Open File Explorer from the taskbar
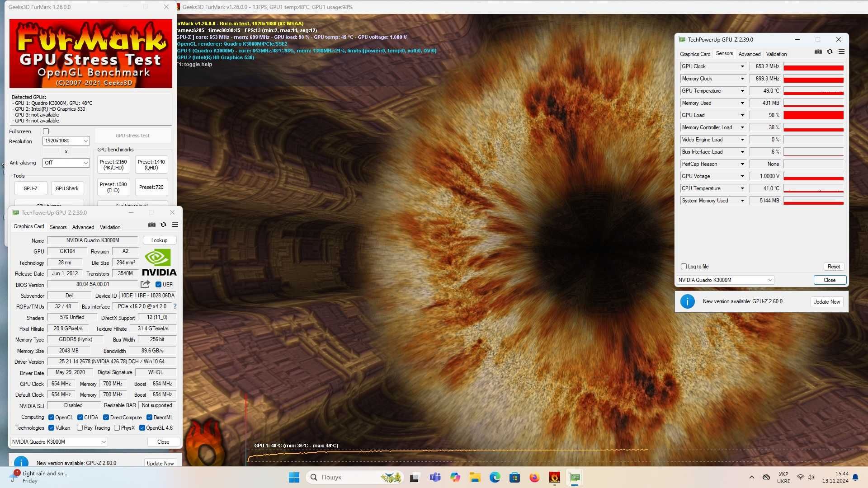The image size is (868, 488). 475,477
